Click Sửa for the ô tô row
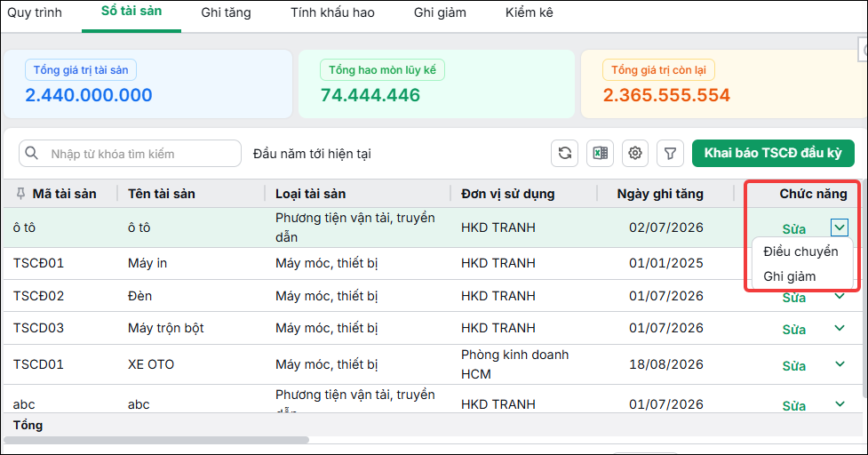The image size is (868, 455). pyautogui.click(x=794, y=229)
